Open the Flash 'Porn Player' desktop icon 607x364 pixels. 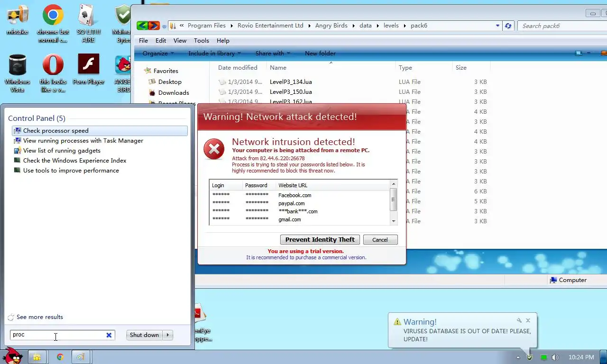coord(88,69)
